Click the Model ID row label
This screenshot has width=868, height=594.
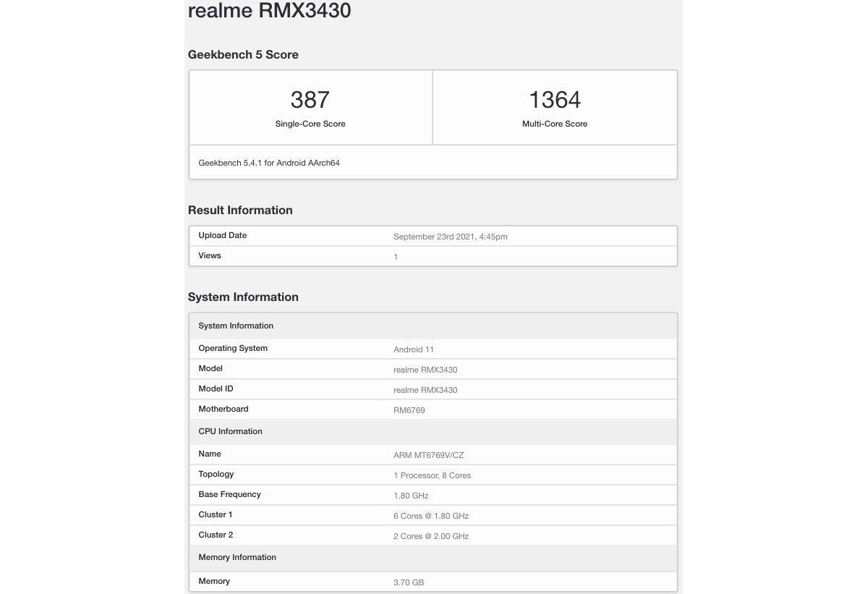(216, 389)
